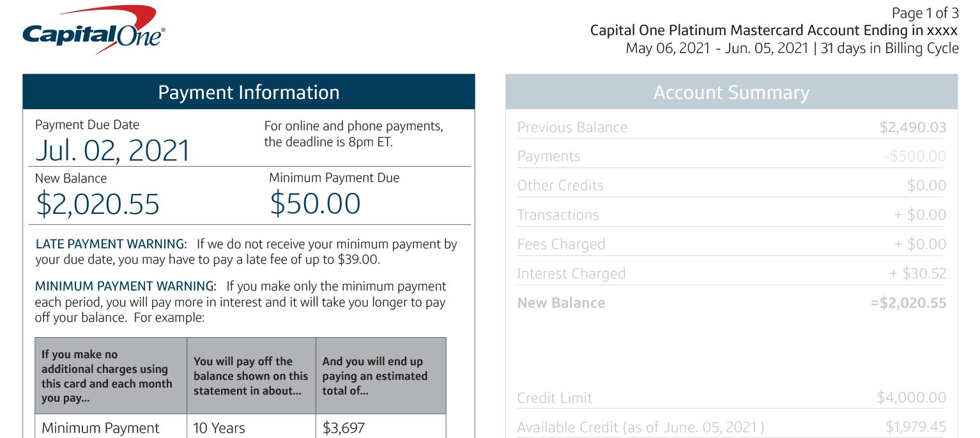Viewport: 980px width, 438px height.
Task: Click the Jul. 02, 2021 due date
Action: (x=112, y=151)
